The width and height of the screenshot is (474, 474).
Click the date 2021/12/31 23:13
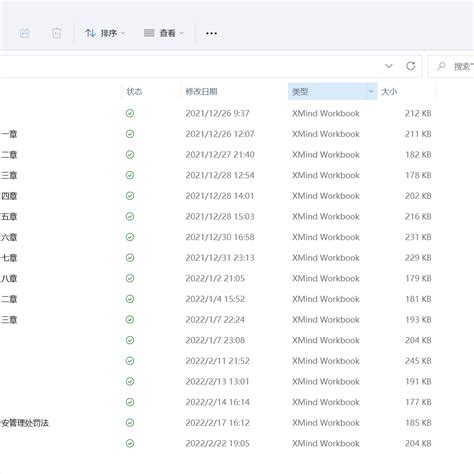point(220,258)
